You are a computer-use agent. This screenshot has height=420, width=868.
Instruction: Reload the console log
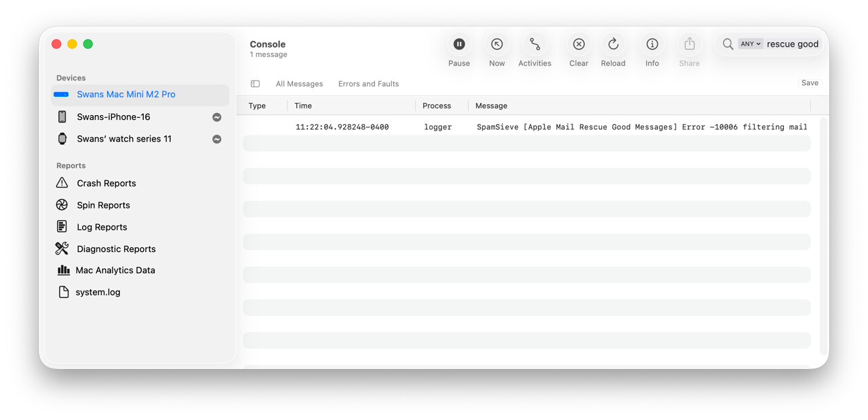pyautogui.click(x=613, y=45)
